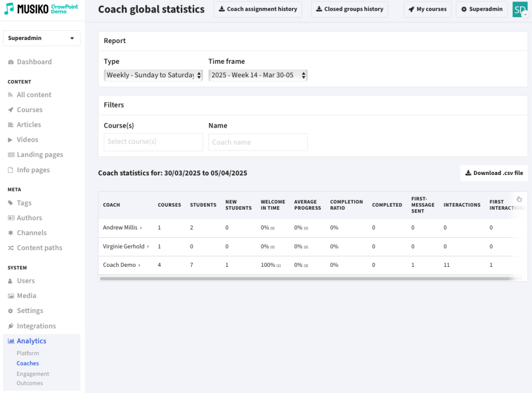Viewport: 532px width, 393px height.
Task: Click the Users person icon
Action: tap(10, 281)
